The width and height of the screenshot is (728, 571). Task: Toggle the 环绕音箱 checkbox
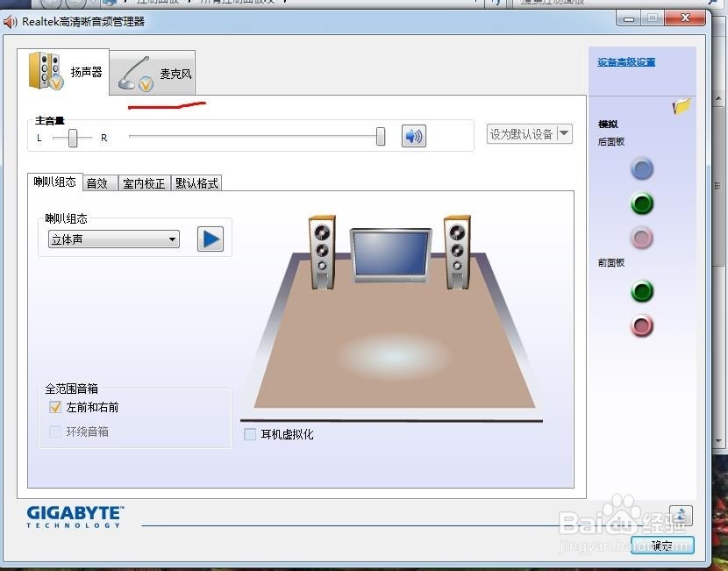(54, 432)
